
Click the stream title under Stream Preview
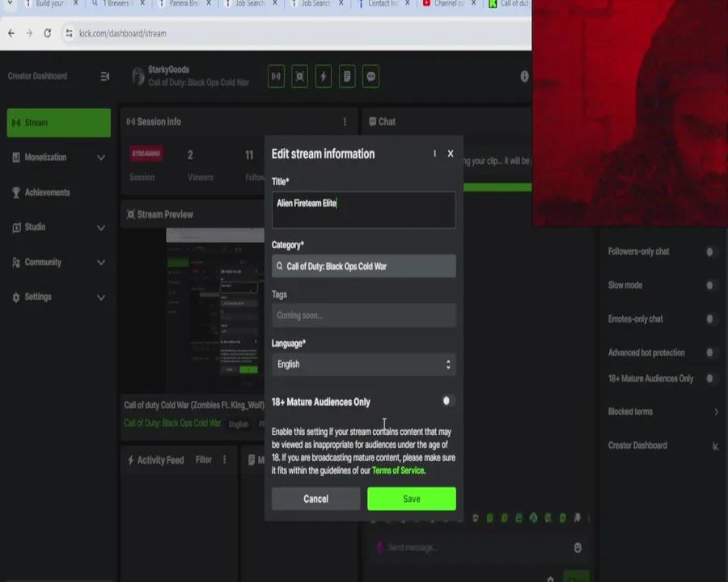(x=194, y=405)
